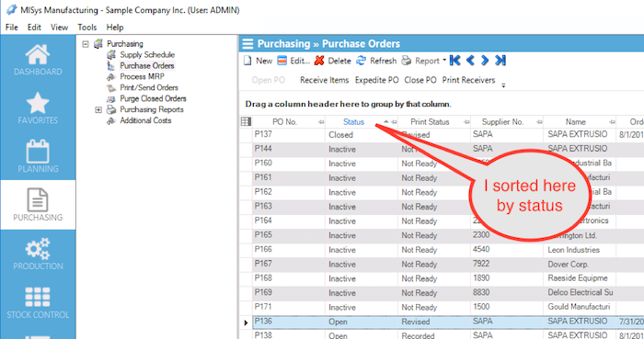Pin the PO No. column
Image resolution: width=644 pixels, height=339 pixels.
tap(321, 122)
